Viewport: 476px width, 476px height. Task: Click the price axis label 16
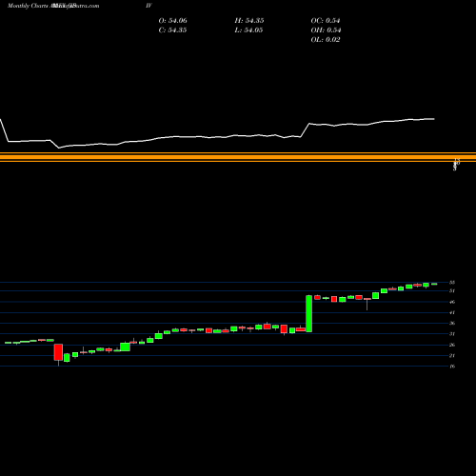pos(452,367)
